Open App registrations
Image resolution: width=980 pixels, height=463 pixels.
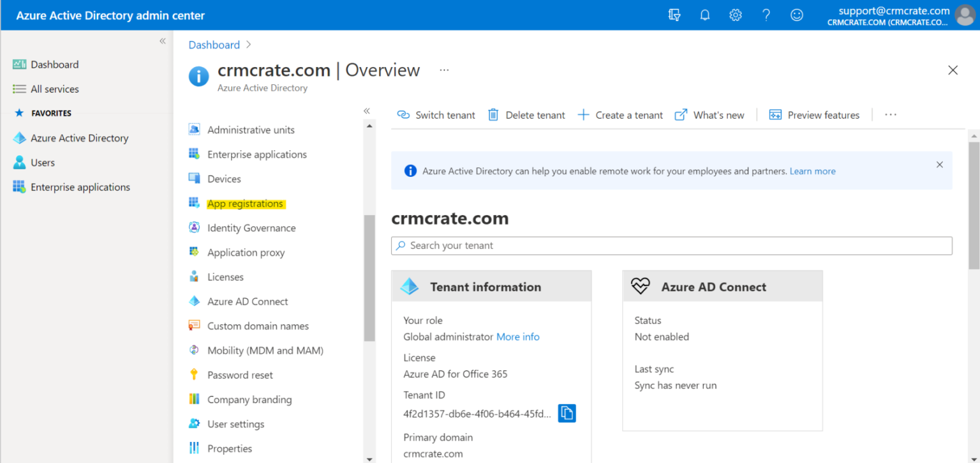click(246, 203)
